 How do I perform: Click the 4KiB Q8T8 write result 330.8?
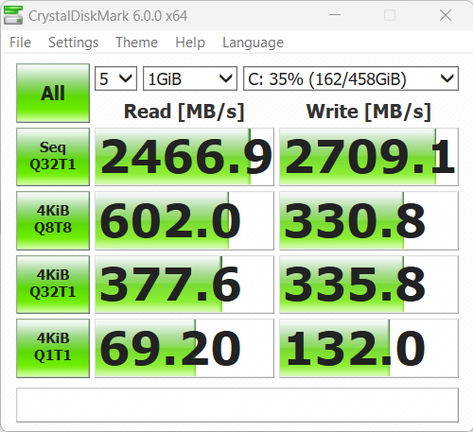pyautogui.click(x=369, y=220)
